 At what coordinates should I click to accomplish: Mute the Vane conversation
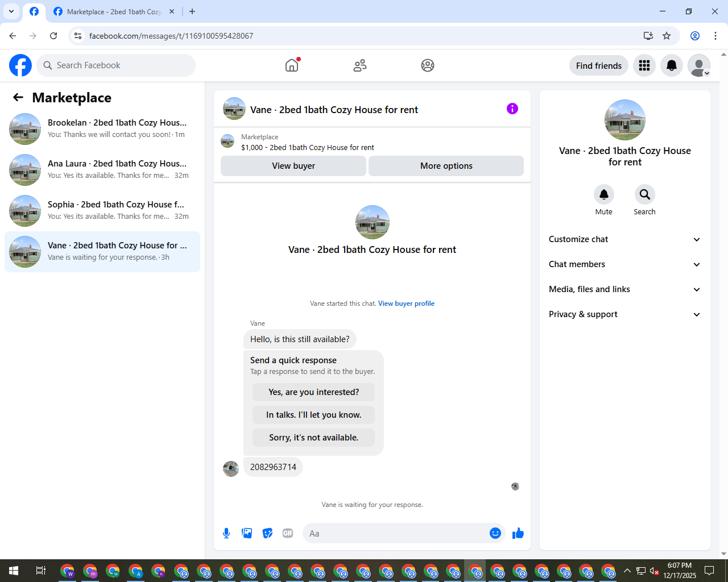(604, 194)
